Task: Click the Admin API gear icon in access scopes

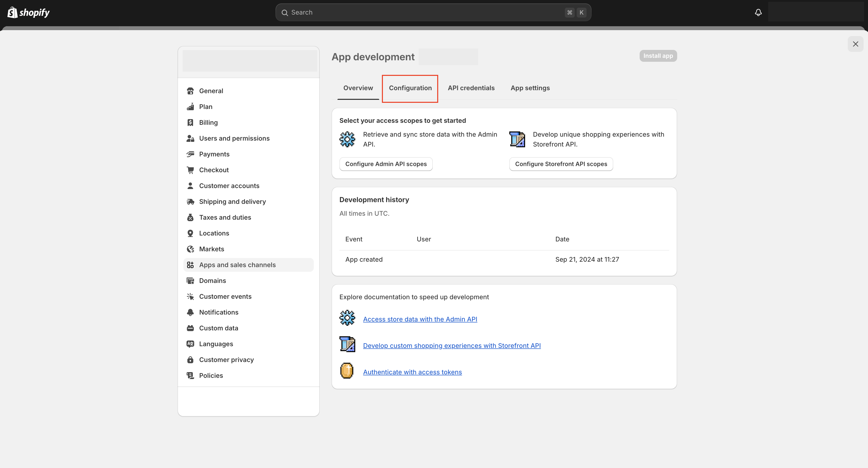Action: tap(347, 139)
